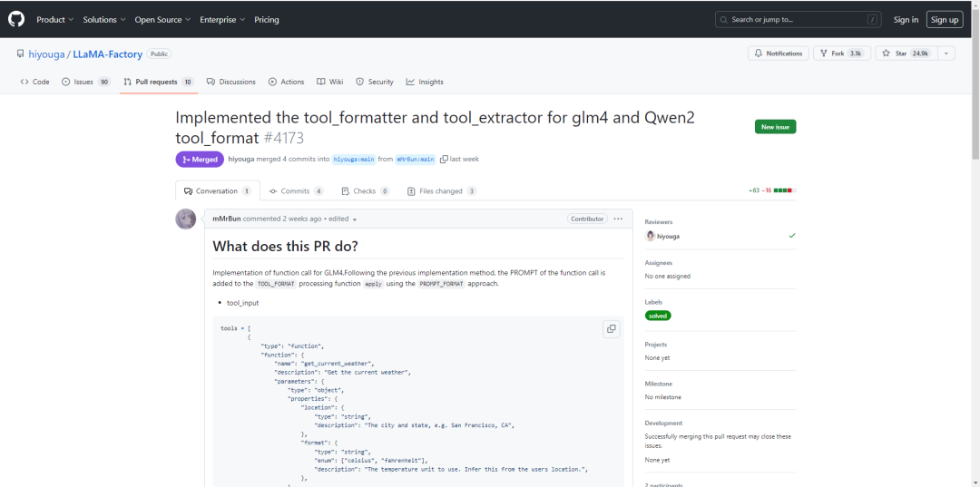Click the mMrBun:main head branch link
Image resolution: width=980 pixels, height=487 pixels.
click(x=415, y=160)
